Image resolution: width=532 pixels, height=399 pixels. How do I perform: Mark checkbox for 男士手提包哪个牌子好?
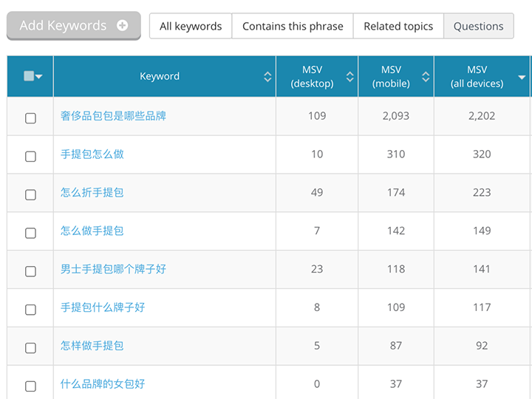coord(30,271)
